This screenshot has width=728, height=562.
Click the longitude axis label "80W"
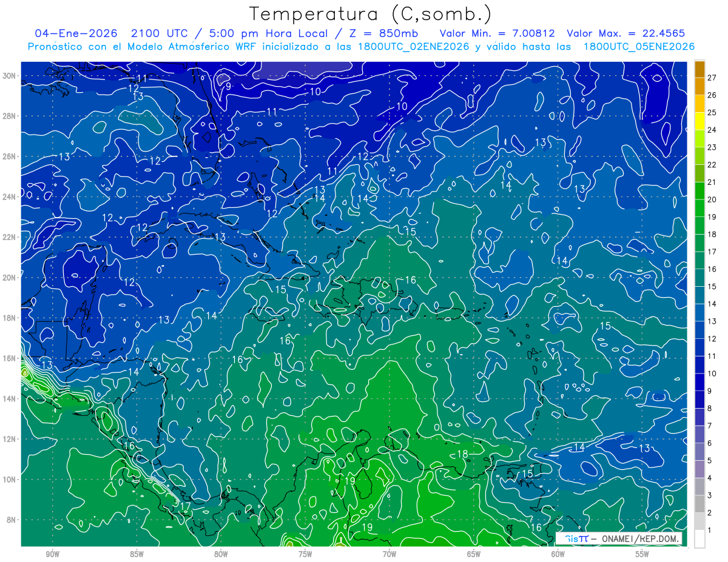[x=221, y=554]
